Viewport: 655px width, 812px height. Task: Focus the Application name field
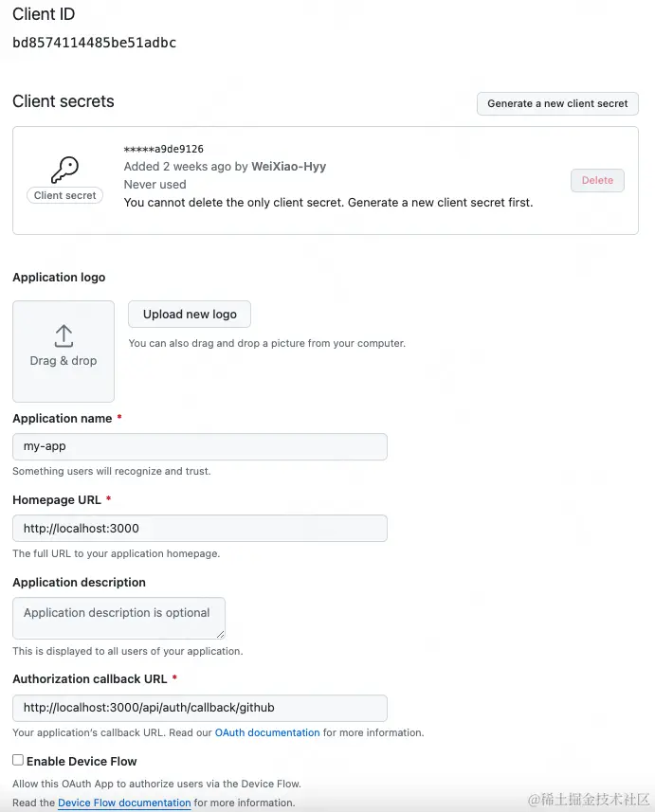[x=200, y=446]
